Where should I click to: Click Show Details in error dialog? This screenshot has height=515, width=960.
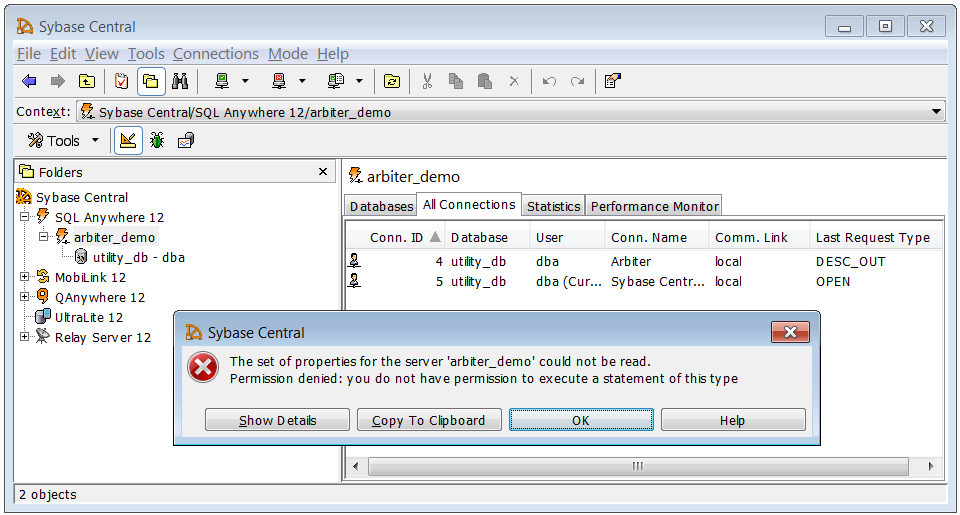point(277,420)
